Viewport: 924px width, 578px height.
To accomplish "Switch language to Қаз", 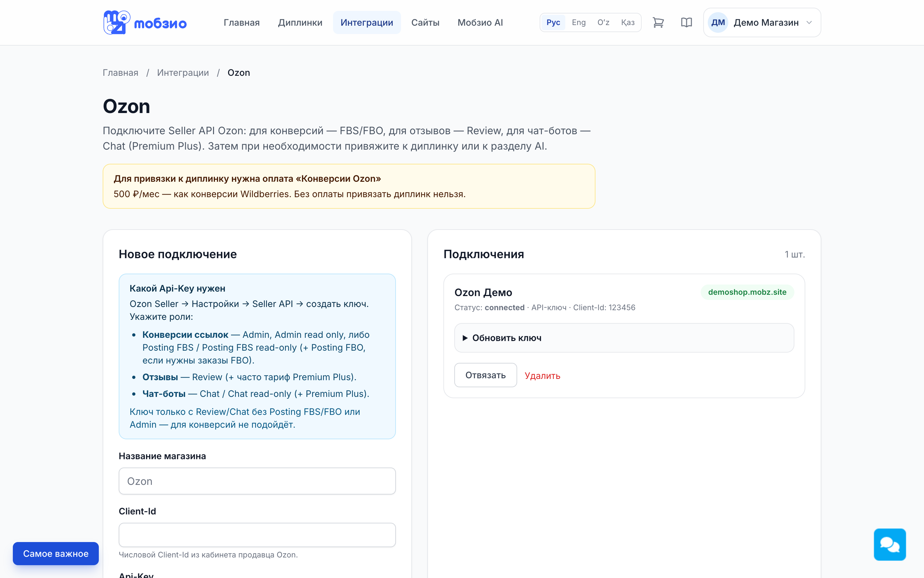I will (x=628, y=22).
